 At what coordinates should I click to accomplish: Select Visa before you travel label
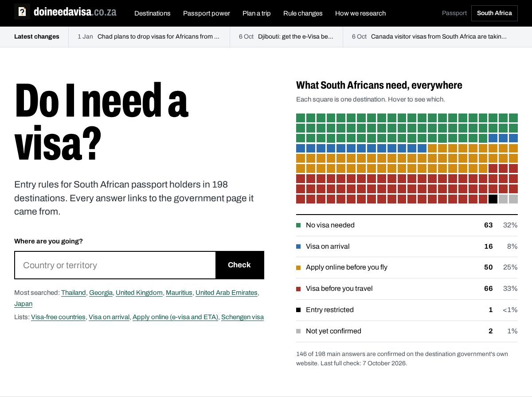pyautogui.click(x=339, y=289)
